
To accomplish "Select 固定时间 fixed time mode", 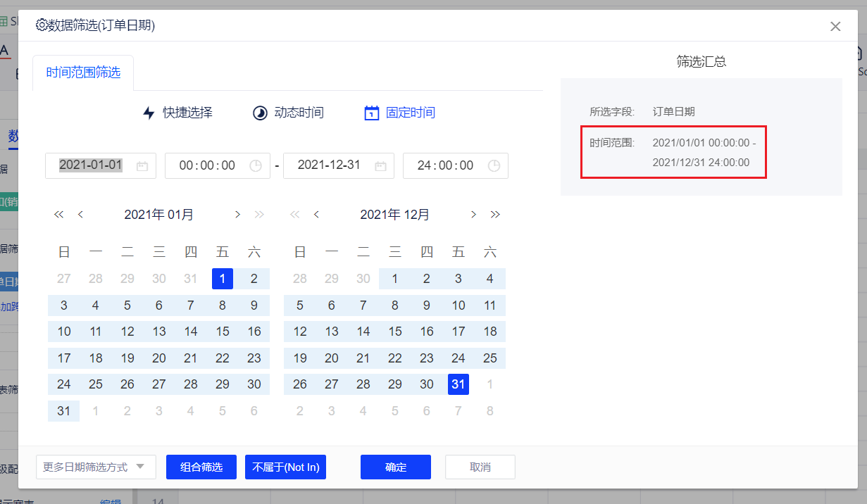I will pyautogui.click(x=400, y=113).
